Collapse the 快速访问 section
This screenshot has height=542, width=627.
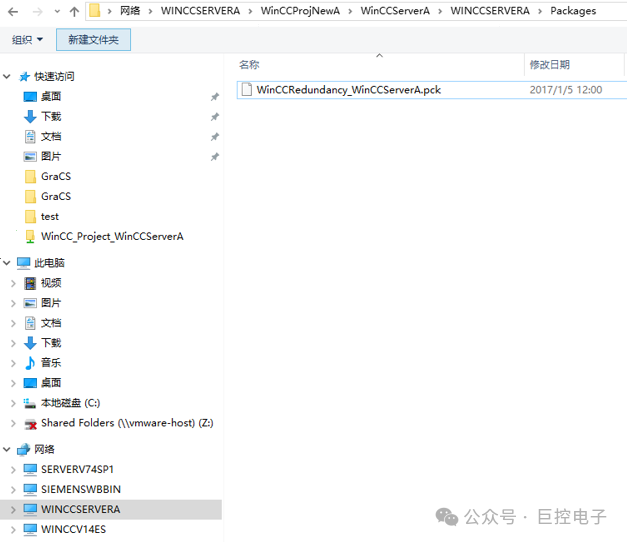pyautogui.click(x=7, y=76)
